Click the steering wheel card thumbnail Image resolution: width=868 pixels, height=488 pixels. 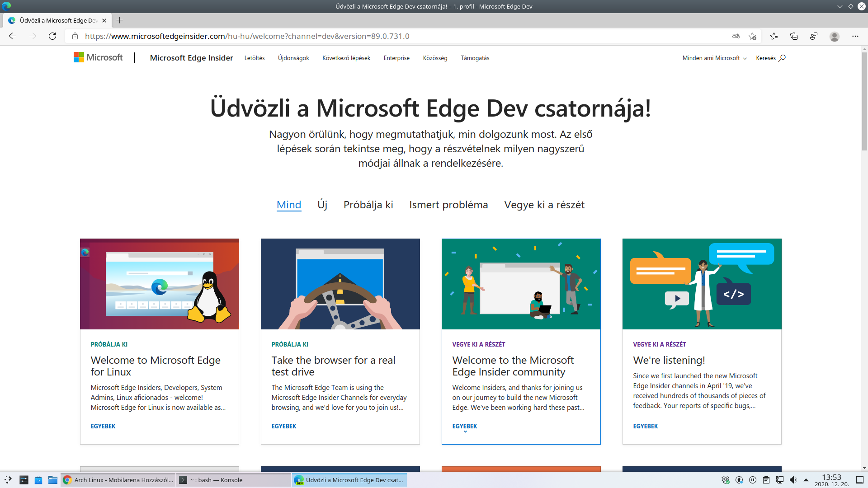point(340,284)
